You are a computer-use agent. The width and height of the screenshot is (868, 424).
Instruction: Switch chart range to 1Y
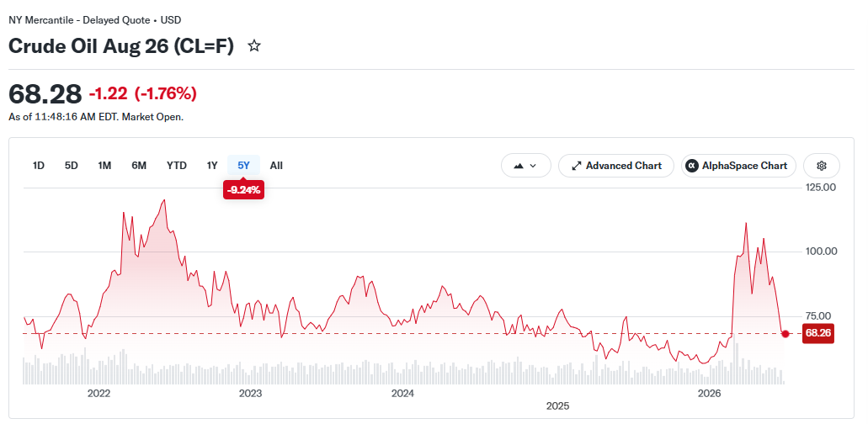[212, 165]
